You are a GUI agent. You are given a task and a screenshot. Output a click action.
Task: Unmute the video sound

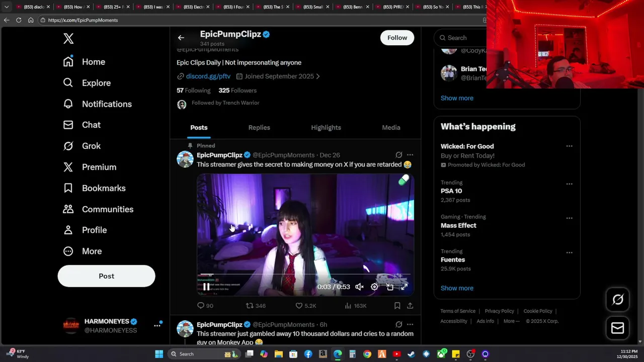pyautogui.click(x=359, y=287)
